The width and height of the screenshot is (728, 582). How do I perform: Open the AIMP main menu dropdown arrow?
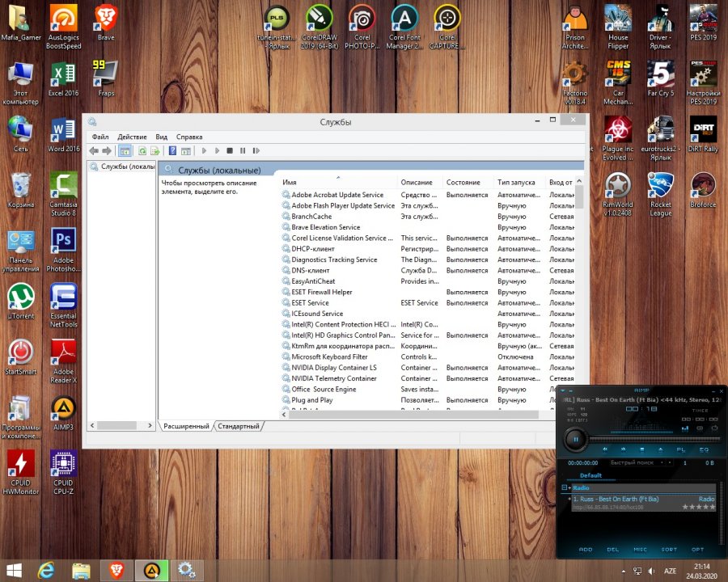pyautogui.click(x=564, y=390)
